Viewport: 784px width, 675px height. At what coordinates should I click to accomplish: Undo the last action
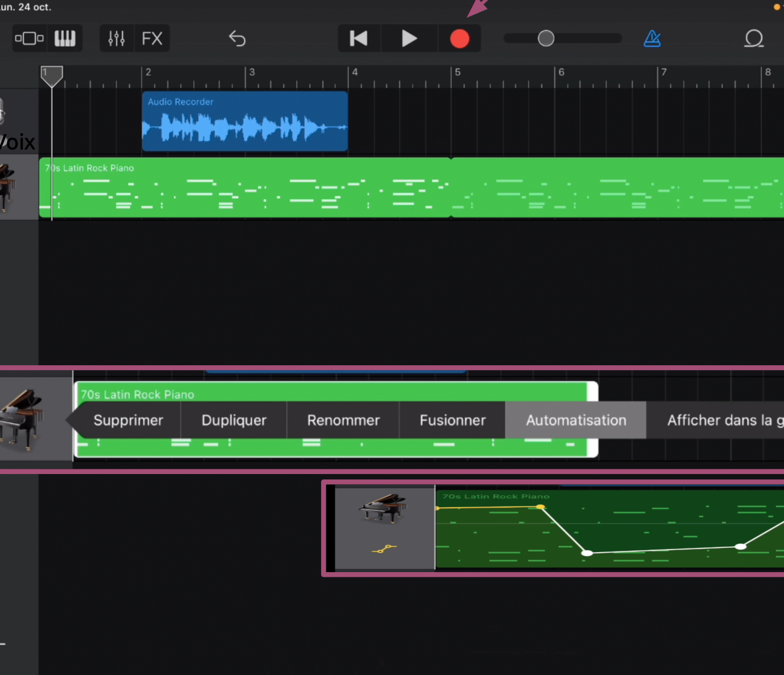(237, 38)
